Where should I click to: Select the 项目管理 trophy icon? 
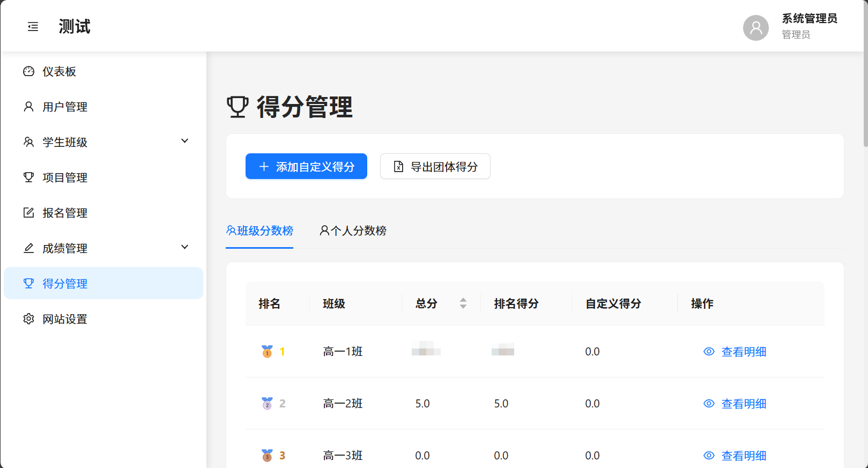click(x=29, y=177)
